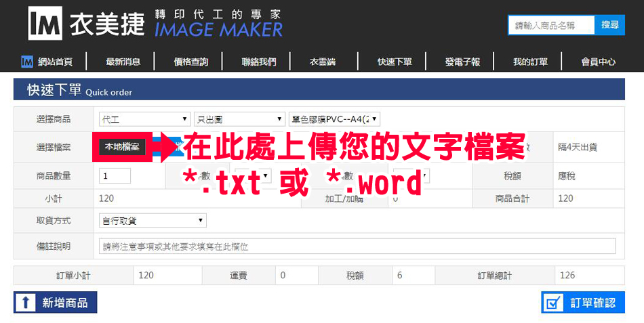Open 發電子報 menu item
The height and width of the screenshot is (323, 644).
click(462, 62)
